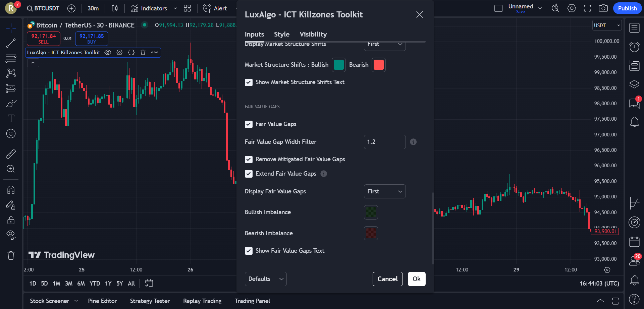Uncheck Show Market Structure Shifts Text
644x309 pixels.
tap(249, 82)
